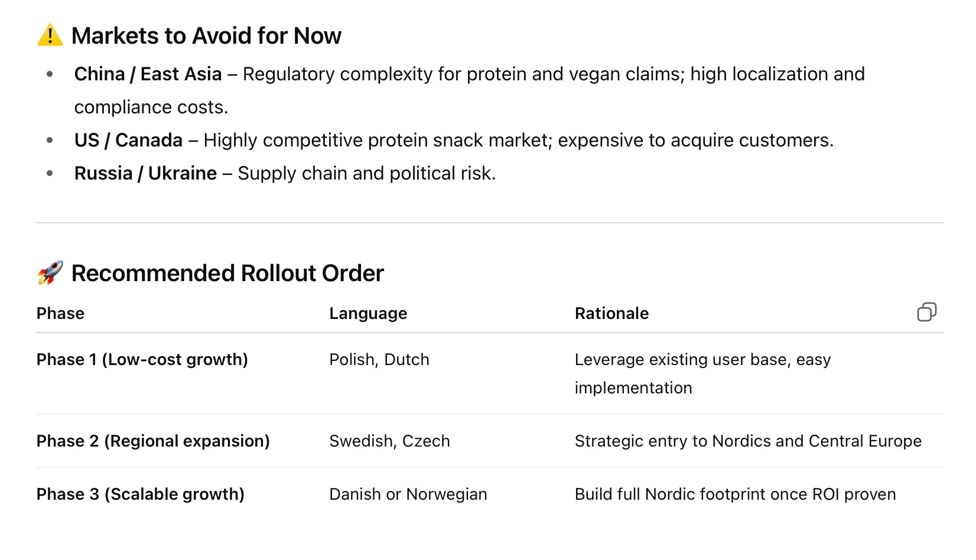Click the copy table icon

point(926,312)
